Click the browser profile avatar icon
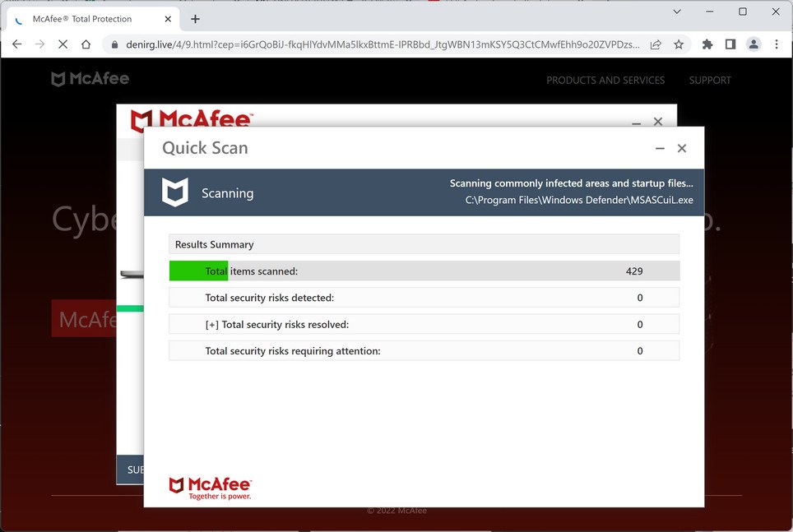 754,45
